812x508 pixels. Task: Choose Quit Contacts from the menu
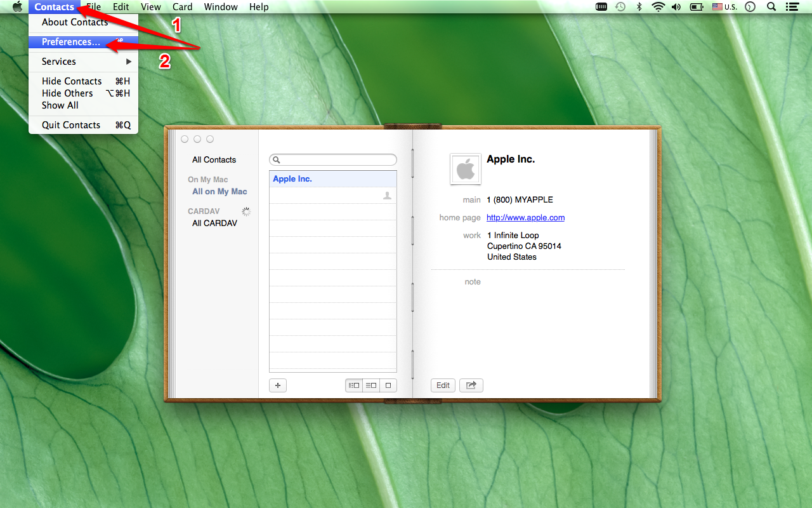tap(83, 125)
